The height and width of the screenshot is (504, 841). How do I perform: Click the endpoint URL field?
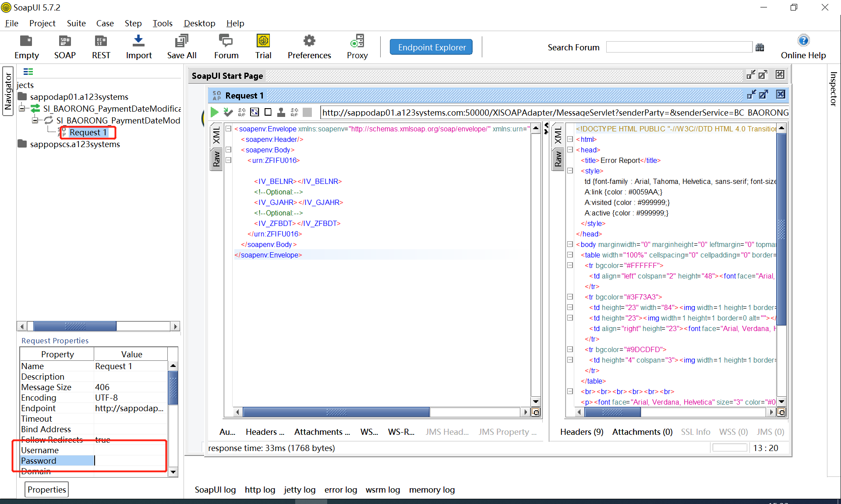[555, 113]
